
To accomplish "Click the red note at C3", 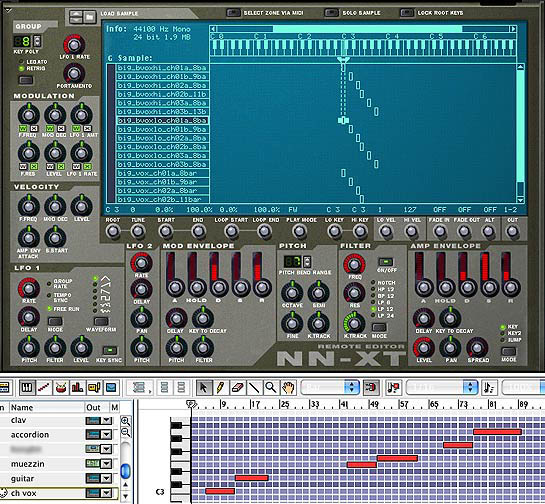I will click(x=220, y=491).
